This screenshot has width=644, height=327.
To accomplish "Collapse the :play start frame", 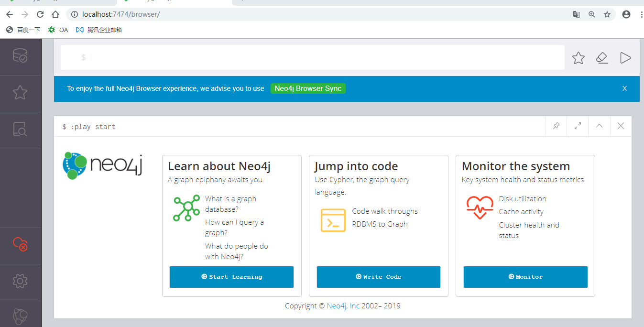I will click(x=599, y=126).
